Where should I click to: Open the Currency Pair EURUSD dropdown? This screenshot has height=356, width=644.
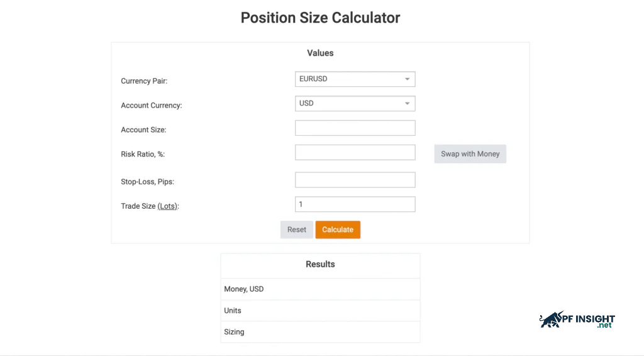[x=355, y=79]
